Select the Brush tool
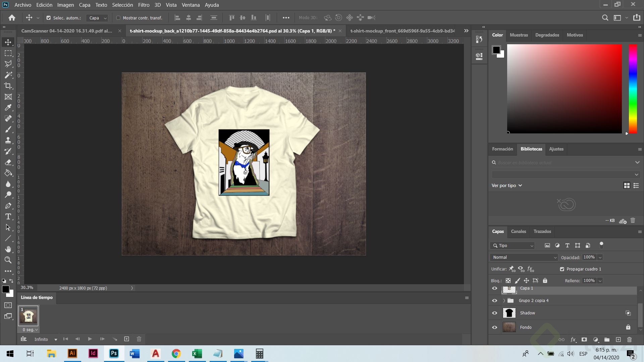This screenshot has height=362, width=644. (x=8, y=129)
